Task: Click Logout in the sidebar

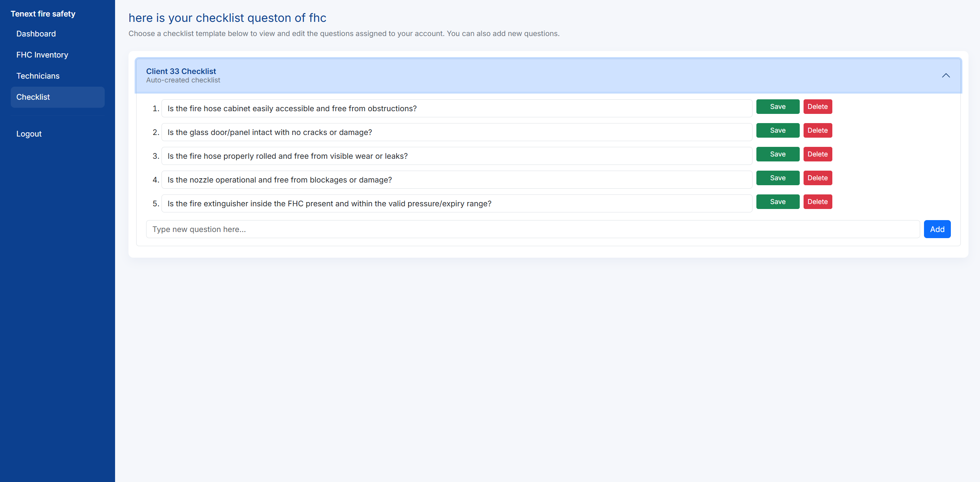Action: (29, 133)
